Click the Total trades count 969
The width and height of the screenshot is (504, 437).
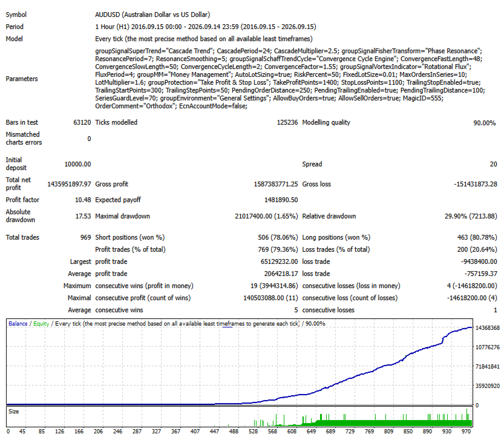pos(85,238)
